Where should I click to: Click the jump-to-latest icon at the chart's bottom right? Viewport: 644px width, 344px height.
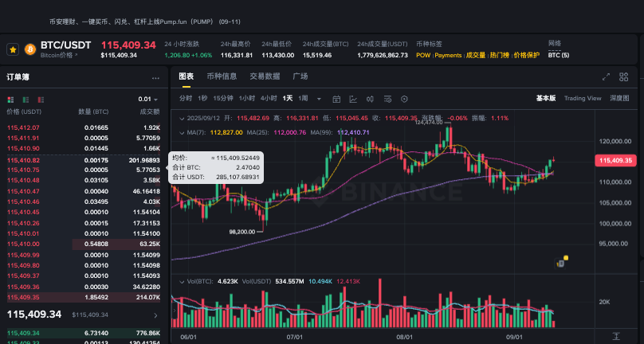616,336
